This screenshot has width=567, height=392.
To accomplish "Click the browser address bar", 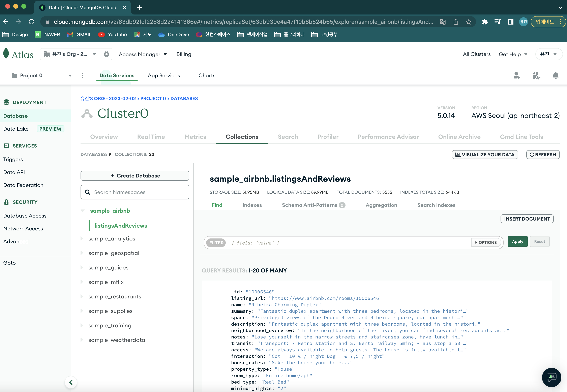I will tap(243, 22).
